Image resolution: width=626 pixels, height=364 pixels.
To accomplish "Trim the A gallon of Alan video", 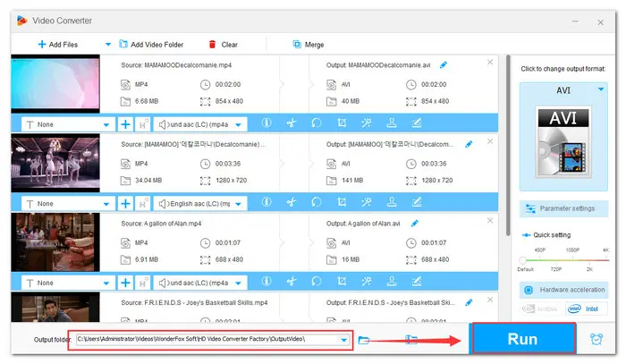I will coord(292,282).
